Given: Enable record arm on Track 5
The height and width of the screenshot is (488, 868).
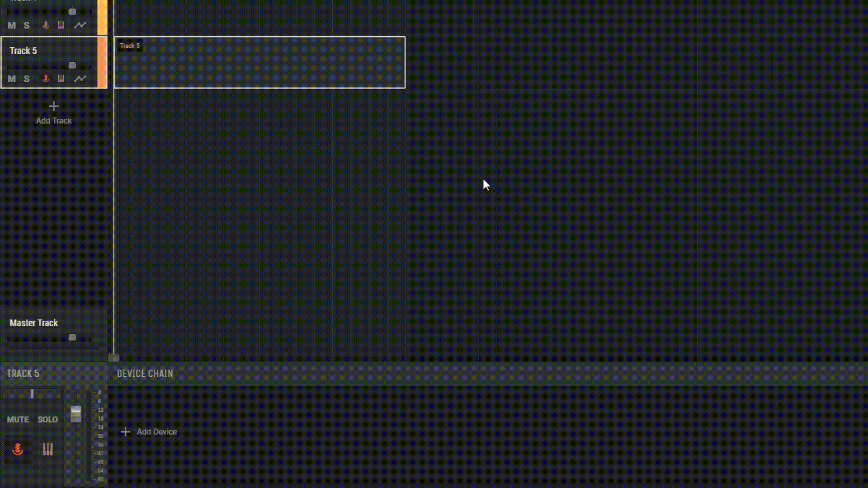Looking at the screenshot, I should (x=45, y=78).
